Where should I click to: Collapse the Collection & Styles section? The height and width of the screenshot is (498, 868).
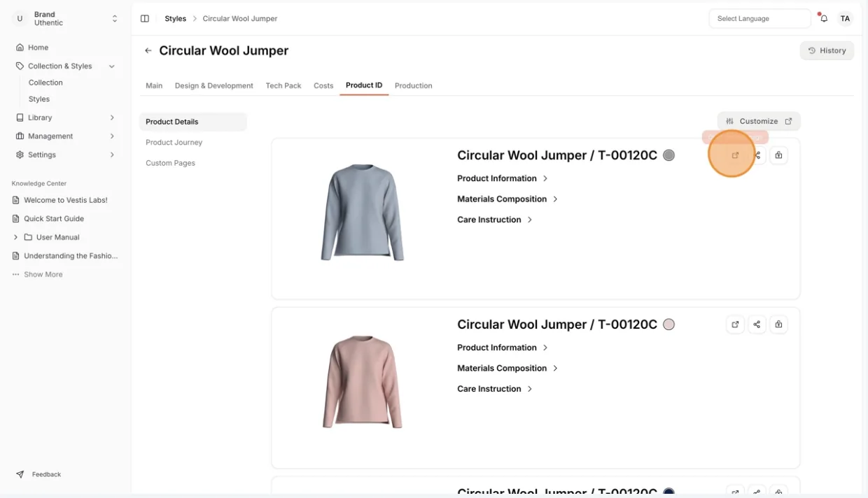pyautogui.click(x=111, y=66)
